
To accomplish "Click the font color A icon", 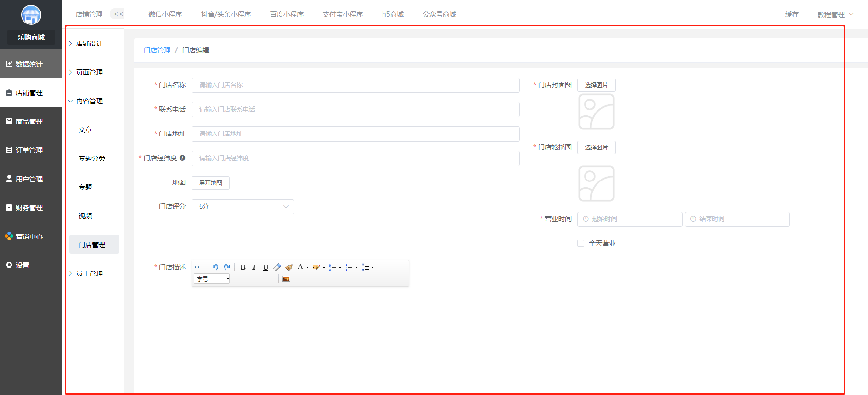I will click(300, 267).
